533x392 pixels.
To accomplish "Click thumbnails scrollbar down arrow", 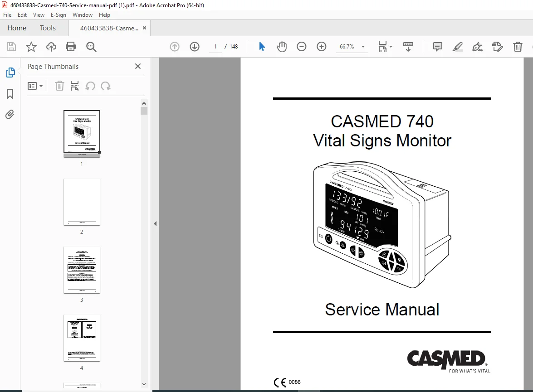I will [x=144, y=384].
